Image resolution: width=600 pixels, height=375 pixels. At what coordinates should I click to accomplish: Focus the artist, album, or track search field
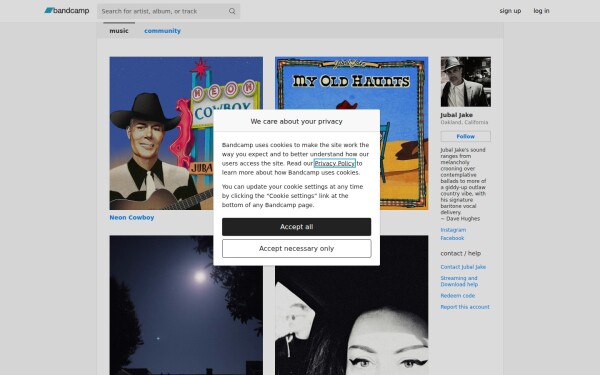point(168,11)
